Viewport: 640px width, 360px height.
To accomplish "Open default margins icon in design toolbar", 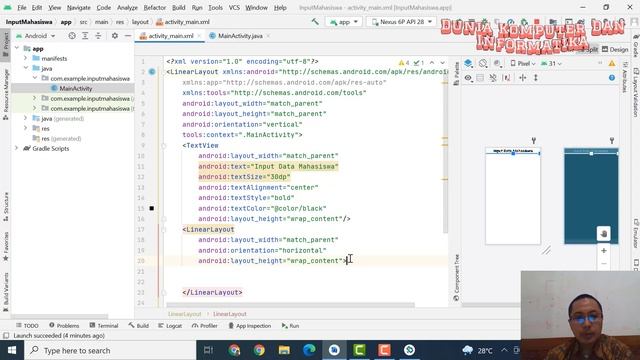I will click(507, 78).
